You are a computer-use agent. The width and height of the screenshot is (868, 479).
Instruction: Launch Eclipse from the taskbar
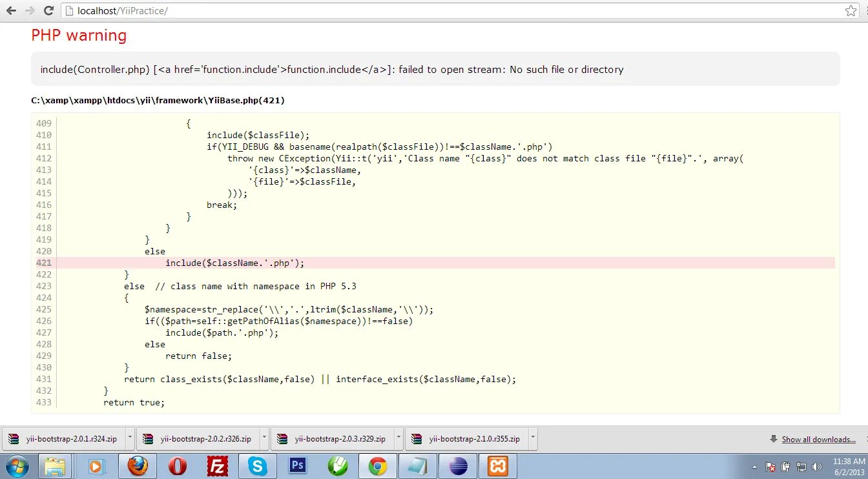[458, 465]
